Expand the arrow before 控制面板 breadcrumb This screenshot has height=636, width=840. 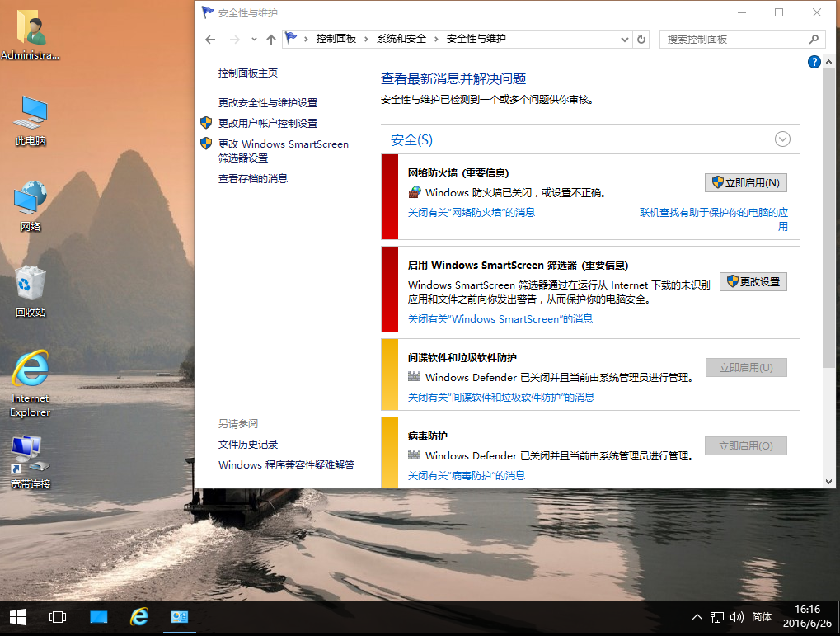[x=306, y=39]
